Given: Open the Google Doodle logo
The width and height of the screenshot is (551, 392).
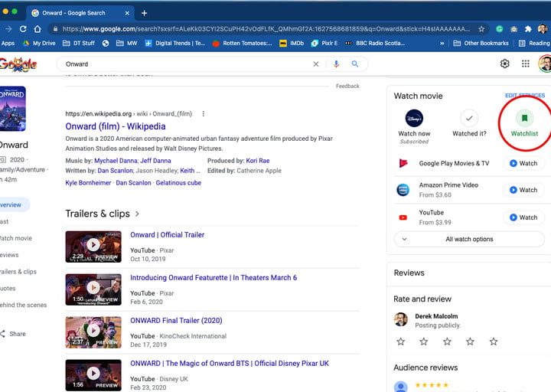Looking at the screenshot, I should click(18, 64).
